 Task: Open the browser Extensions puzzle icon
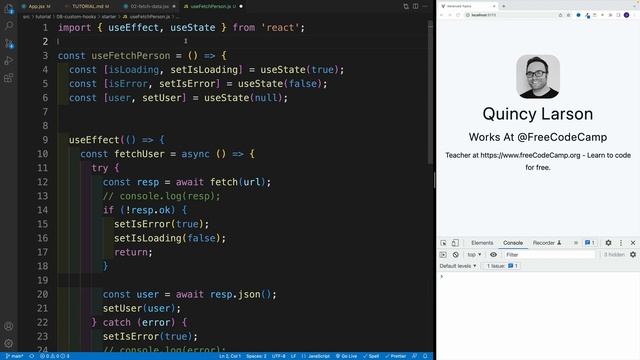coord(611,15)
